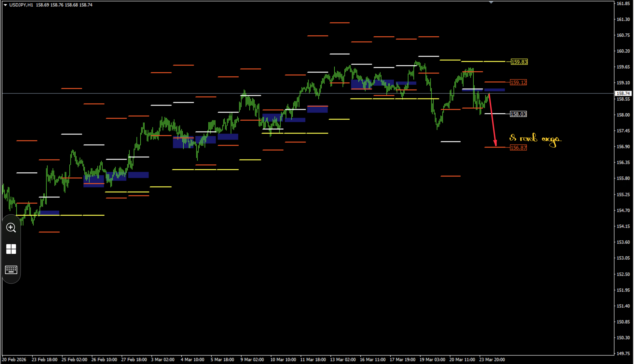Select the orange 156.87 price label
This screenshot has height=364, width=634.
518,147
